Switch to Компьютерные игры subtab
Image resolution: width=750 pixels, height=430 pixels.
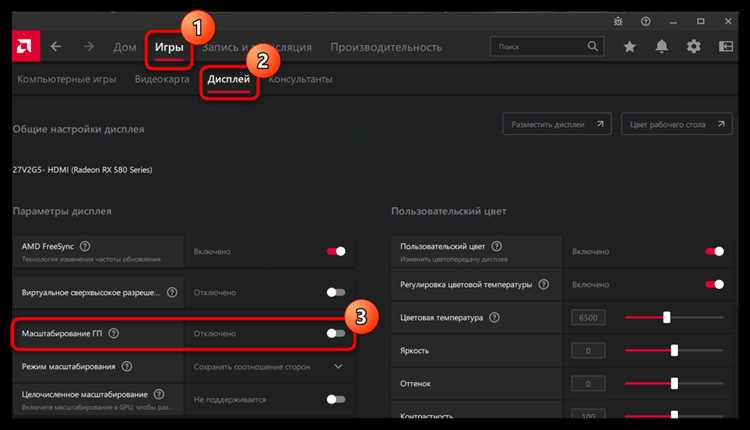tap(66, 79)
